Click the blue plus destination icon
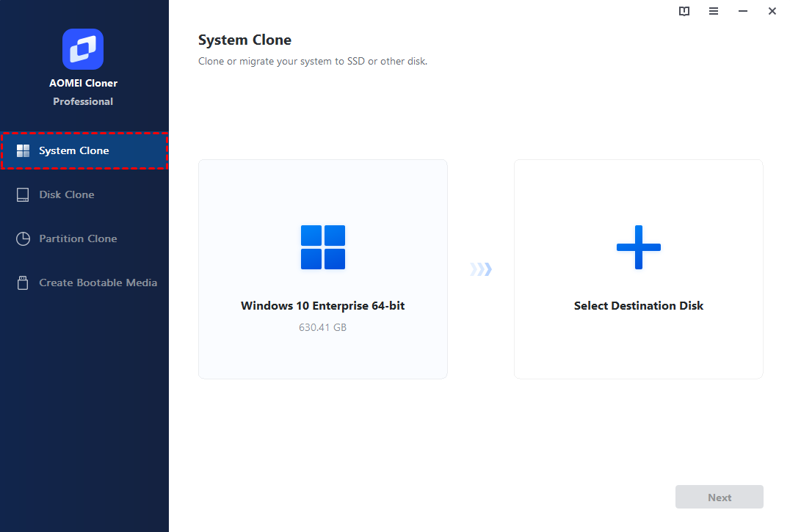790x532 pixels. tap(638, 247)
